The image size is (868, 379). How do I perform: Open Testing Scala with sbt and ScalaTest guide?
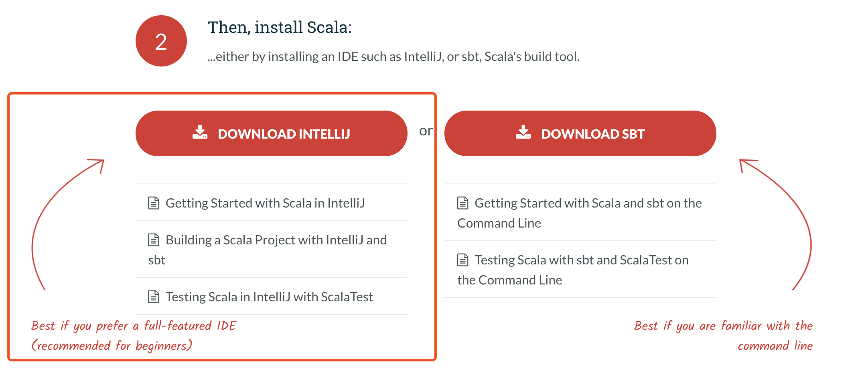[581, 260]
